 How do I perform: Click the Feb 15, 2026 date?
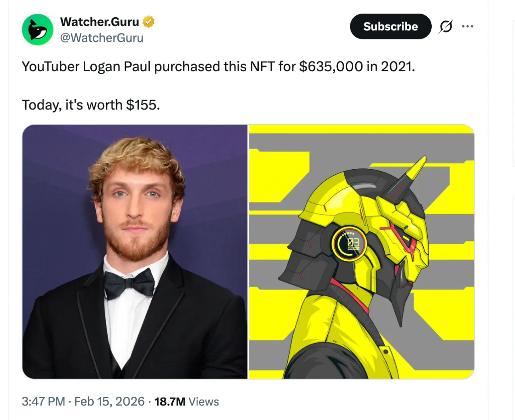[x=109, y=402]
